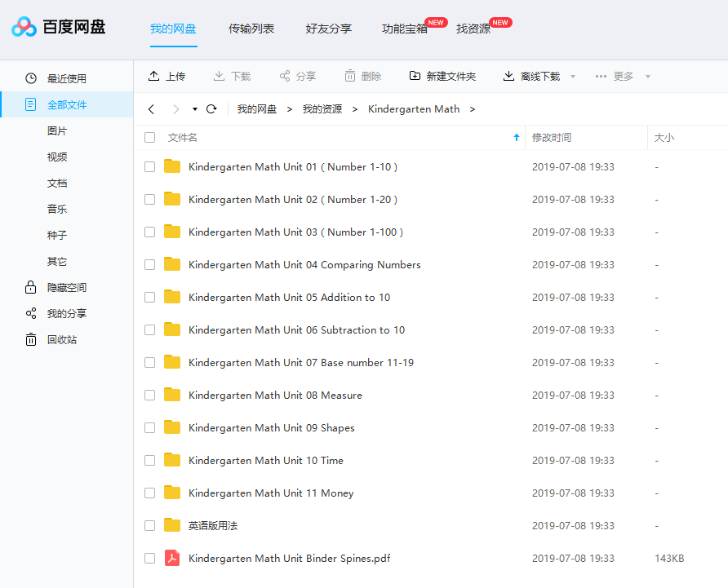Toggle the select-all checkbox in header
Image resolution: width=728 pixels, height=588 pixels.
149,138
